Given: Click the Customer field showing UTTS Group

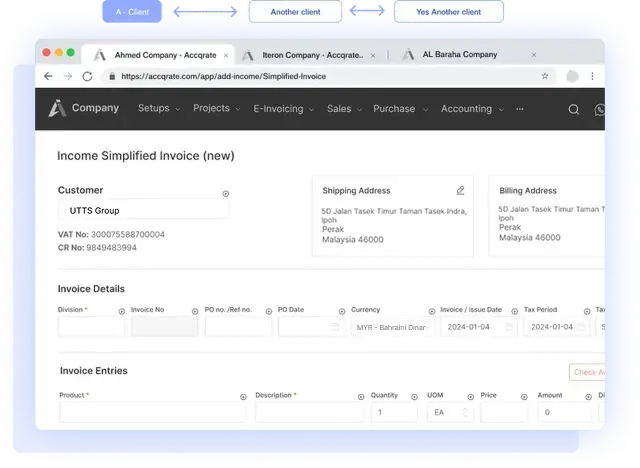Looking at the screenshot, I should point(144,211).
